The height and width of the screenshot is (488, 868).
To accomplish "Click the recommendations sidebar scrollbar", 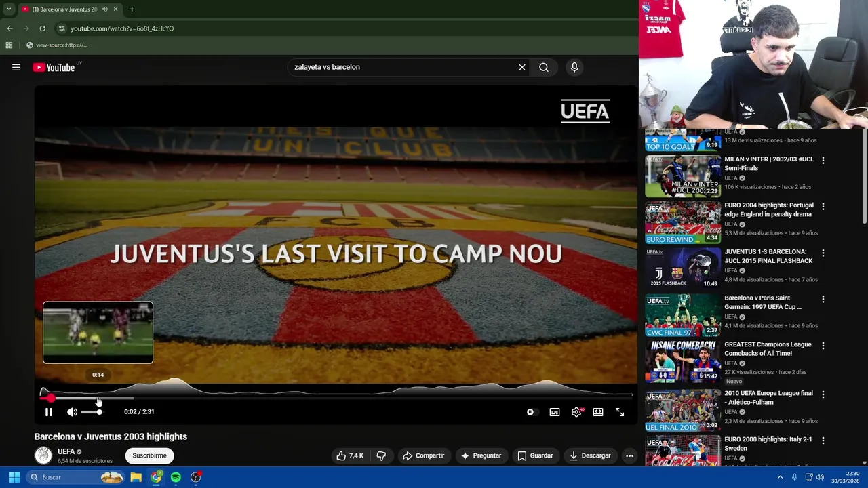I will coord(864,176).
